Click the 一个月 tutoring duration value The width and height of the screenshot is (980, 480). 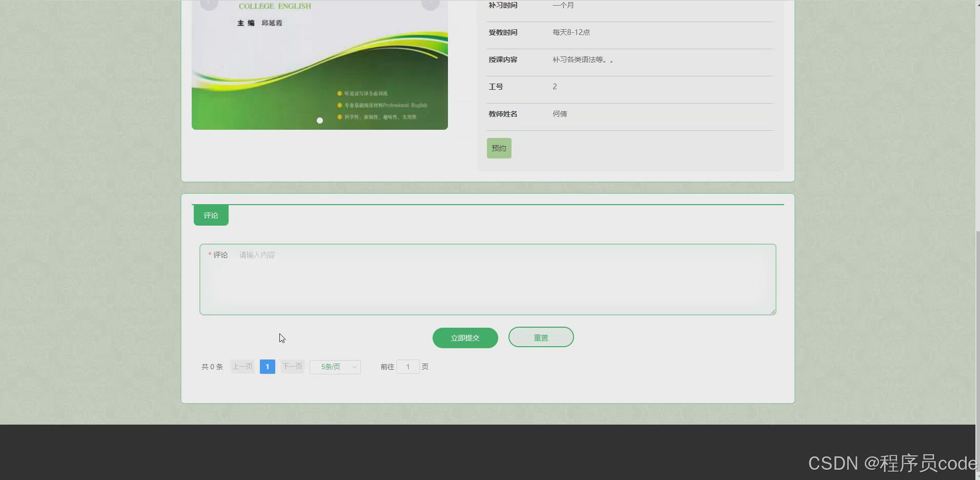coord(563,5)
